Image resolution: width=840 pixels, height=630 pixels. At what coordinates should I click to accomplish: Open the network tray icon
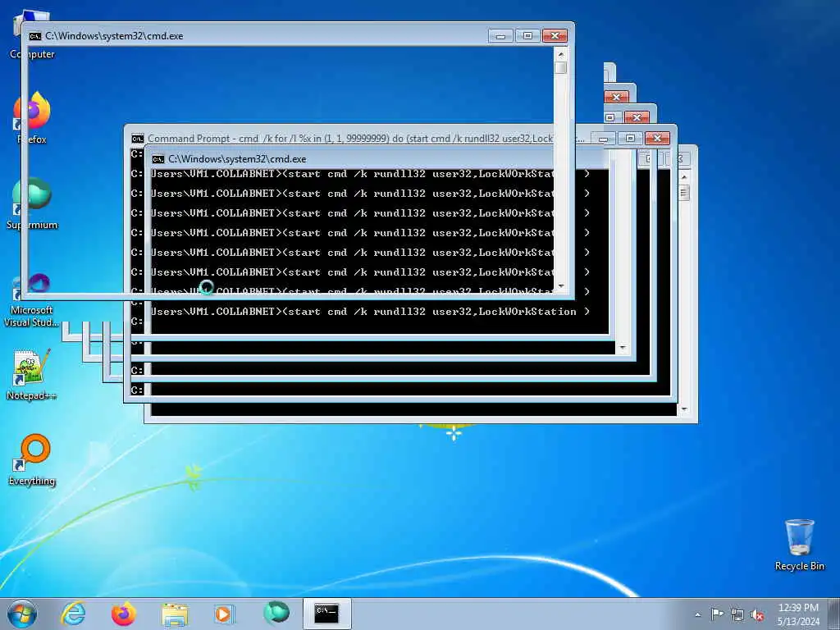coord(737,614)
